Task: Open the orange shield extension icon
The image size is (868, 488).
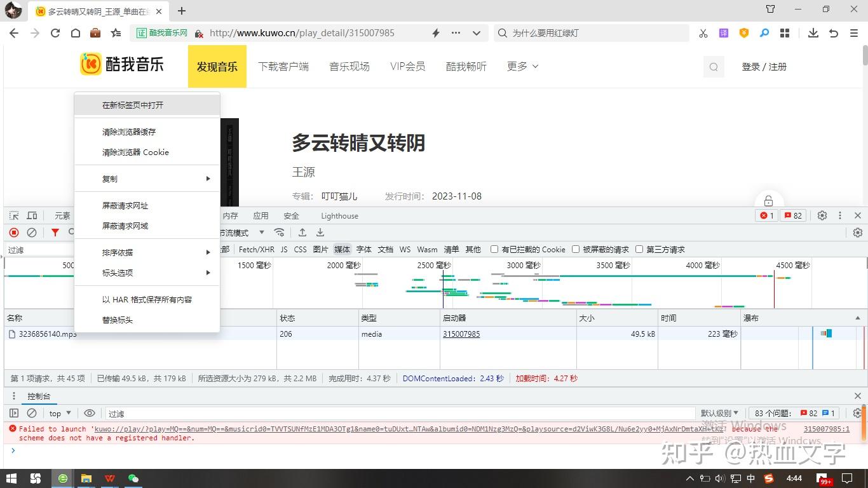Action: pos(744,33)
